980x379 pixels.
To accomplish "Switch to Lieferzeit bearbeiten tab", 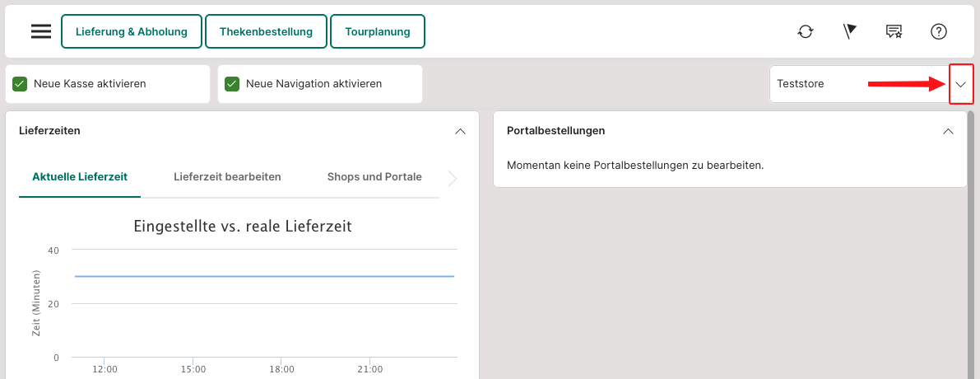I will point(227,177).
